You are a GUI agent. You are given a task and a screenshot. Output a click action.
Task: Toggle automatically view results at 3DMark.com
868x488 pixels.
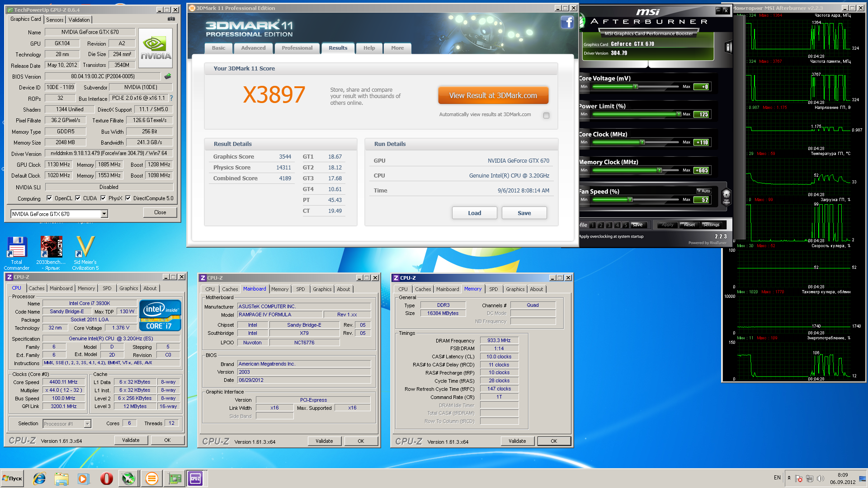click(x=546, y=115)
